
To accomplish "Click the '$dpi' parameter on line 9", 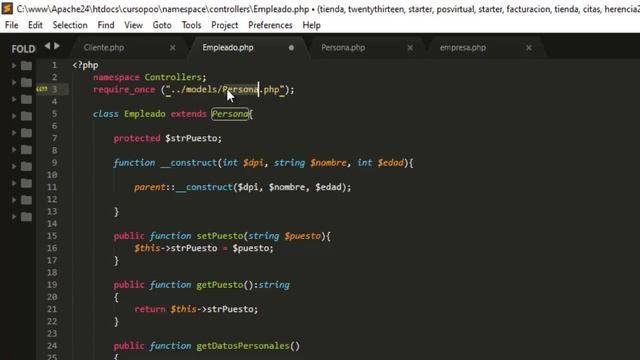I will (x=253, y=163).
